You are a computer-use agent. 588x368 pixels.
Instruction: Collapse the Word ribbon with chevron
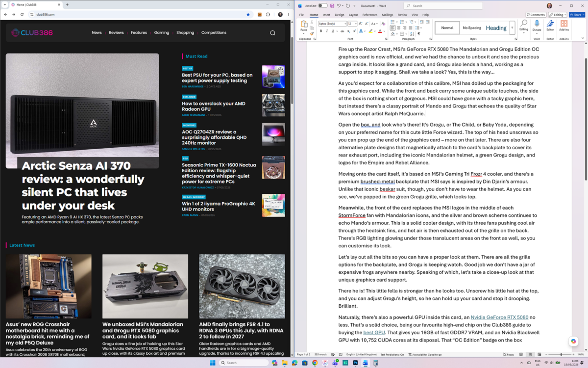point(583,38)
